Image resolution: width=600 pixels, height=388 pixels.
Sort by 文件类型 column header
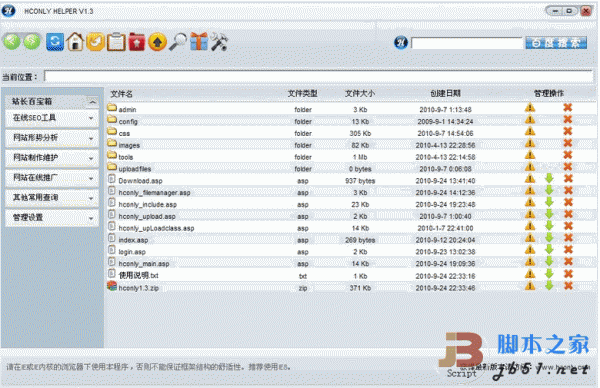(x=303, y=93)
